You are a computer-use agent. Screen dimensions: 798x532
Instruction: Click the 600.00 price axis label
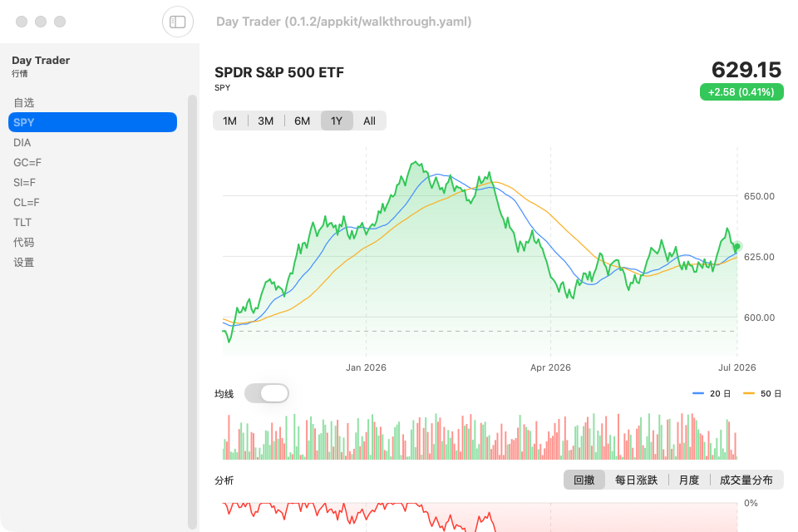759,318
